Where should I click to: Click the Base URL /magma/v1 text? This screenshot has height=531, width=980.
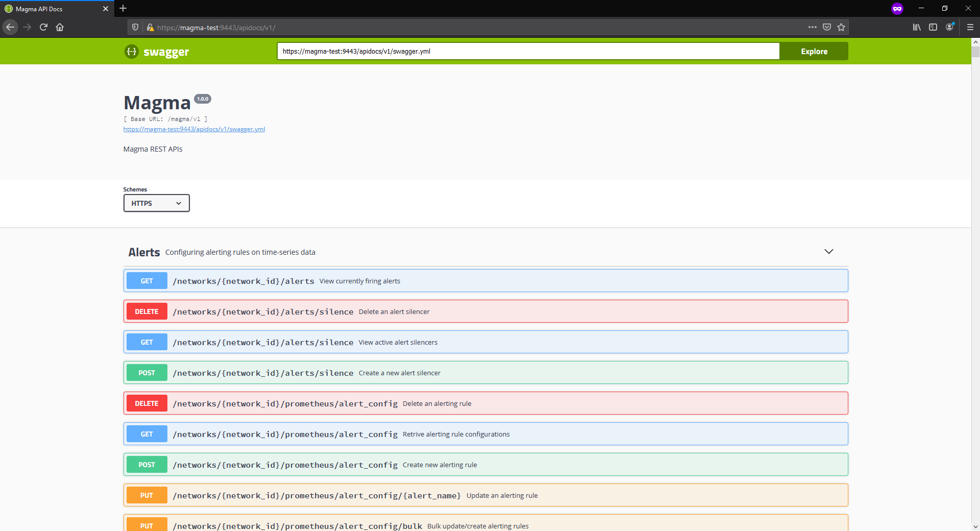[x=165, y=119]
